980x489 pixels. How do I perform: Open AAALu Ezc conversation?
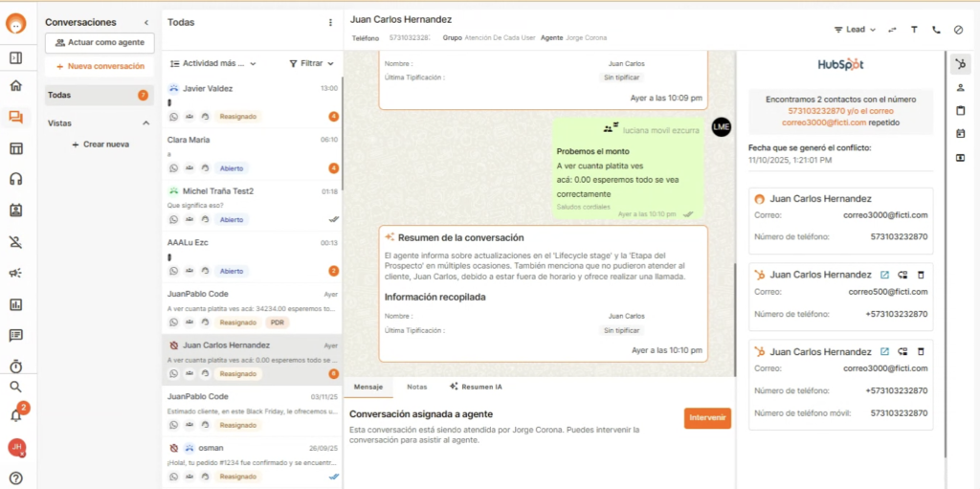(x=252, y=256)
